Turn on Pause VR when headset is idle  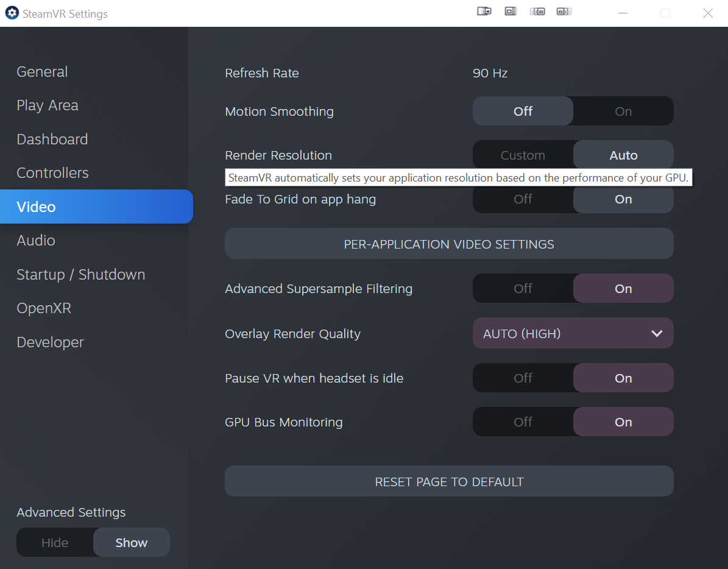pos(623,378)
